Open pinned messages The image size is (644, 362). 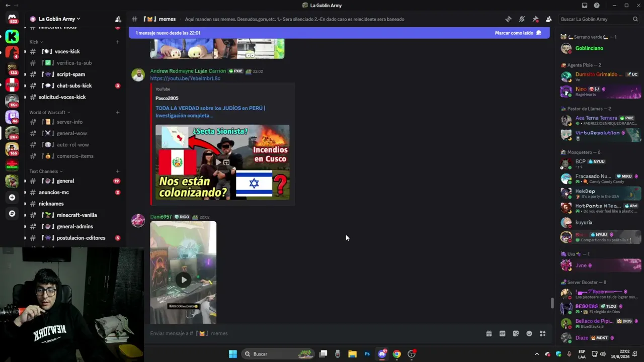pos(535,19)
